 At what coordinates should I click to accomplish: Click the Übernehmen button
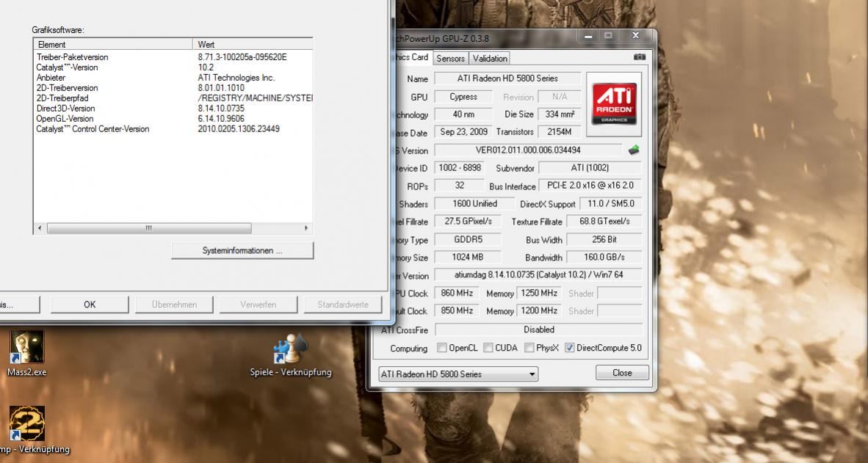(174, 305)
